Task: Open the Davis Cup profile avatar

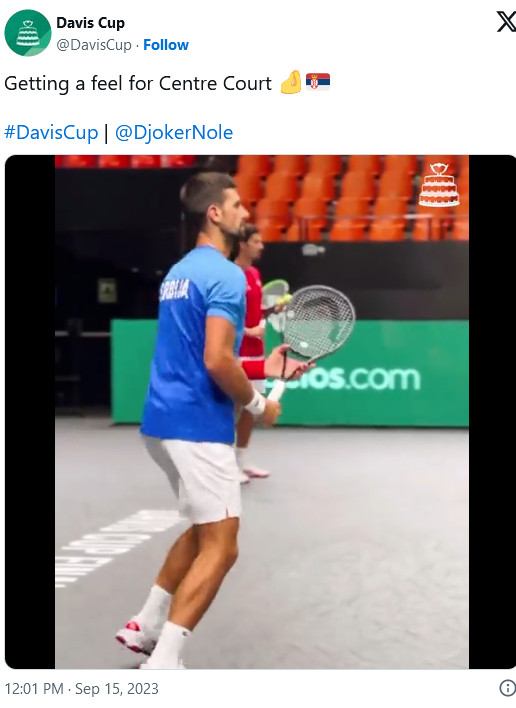Action: coord(28,33)
